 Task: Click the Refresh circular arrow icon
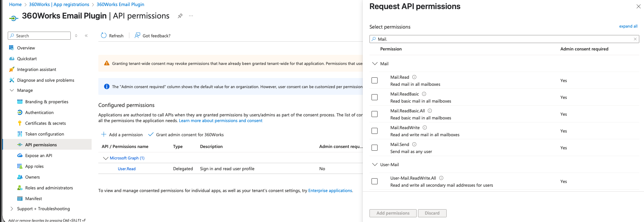(x=104, y=35)
